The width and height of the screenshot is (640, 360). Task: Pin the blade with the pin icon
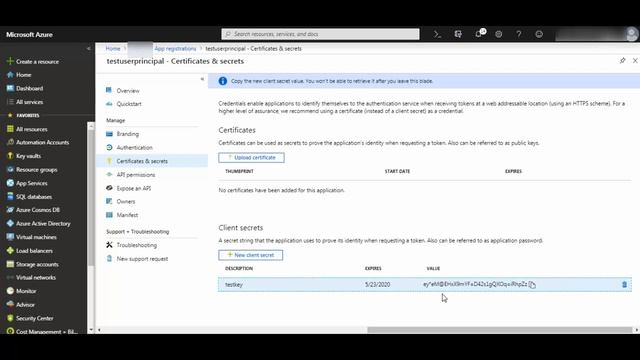(x=622, y=60)
